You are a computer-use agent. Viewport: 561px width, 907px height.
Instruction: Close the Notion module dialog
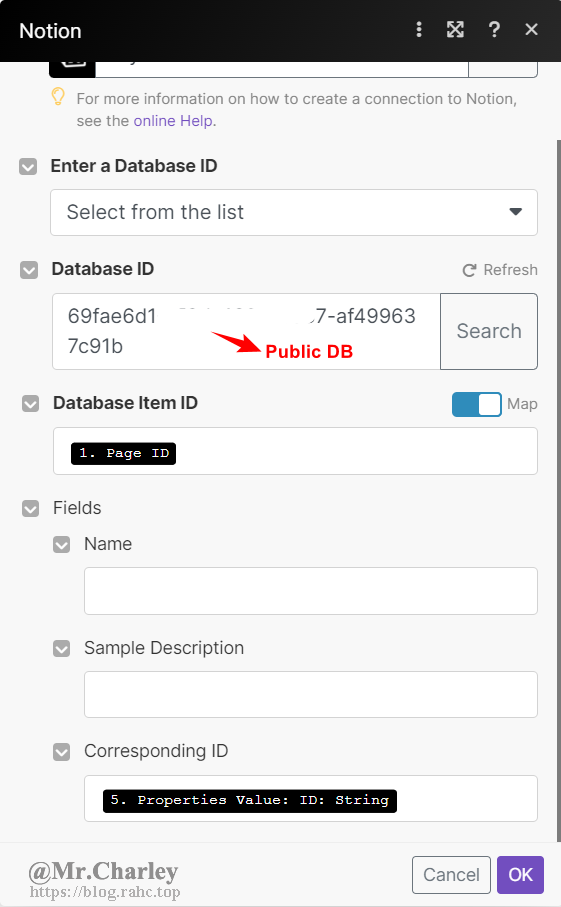click(531, 30)
